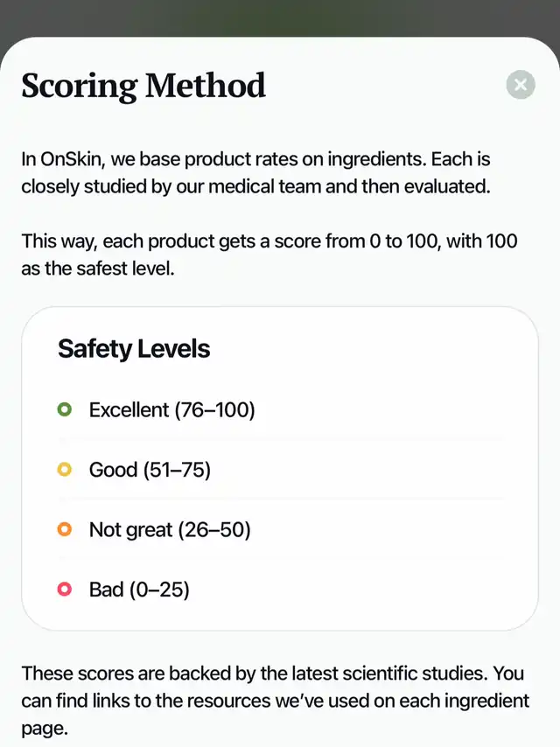The image size is (560, 747).
Task: Click the Scoring Method title
Action: [x=143, y=86]
